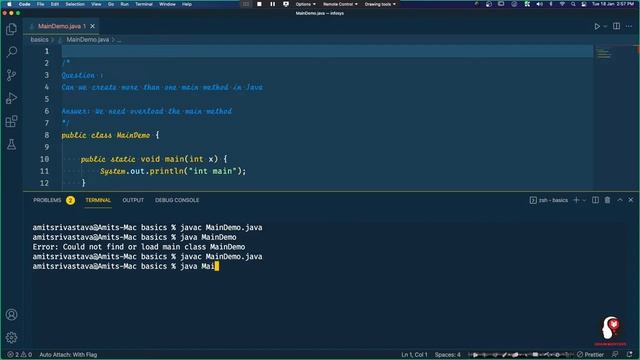This screenshot has height=360, width=640.
Task: Maximize the panel with chevron up
Action: [x=620, y=200]
